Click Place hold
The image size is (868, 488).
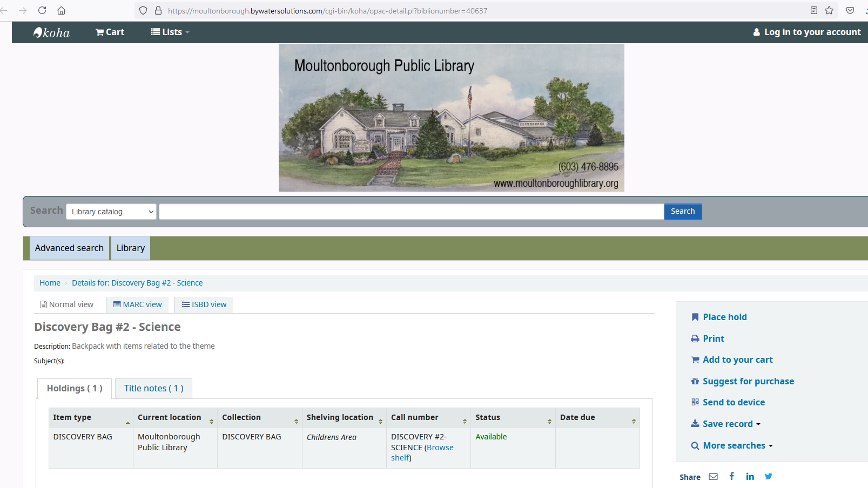pos(719,317)
